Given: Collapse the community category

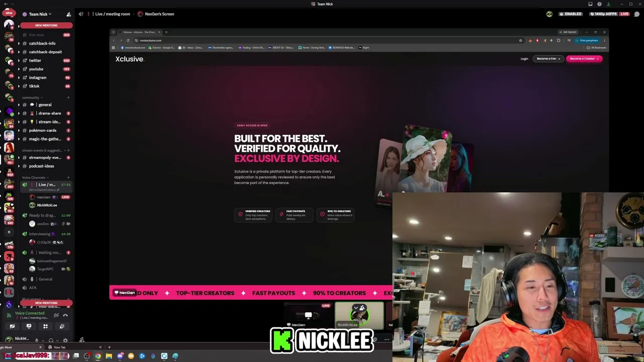Looking at the screenshot, I should [x=32, y=98].
